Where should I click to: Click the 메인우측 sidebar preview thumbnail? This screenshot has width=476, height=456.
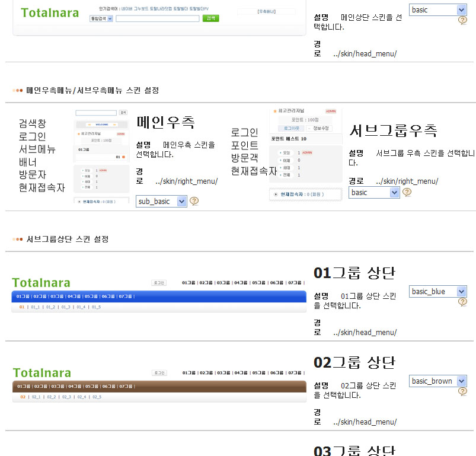point(101,157)
